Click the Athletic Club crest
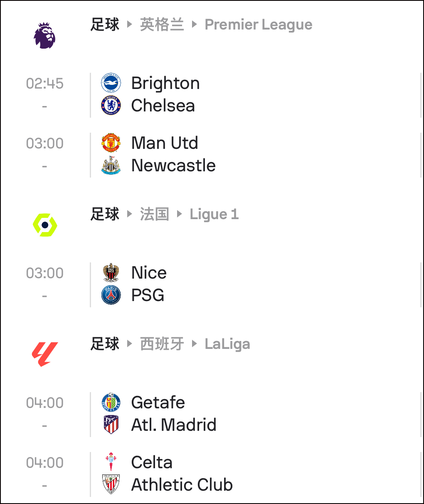Screen dimensions: 424x504 (111, 484)
